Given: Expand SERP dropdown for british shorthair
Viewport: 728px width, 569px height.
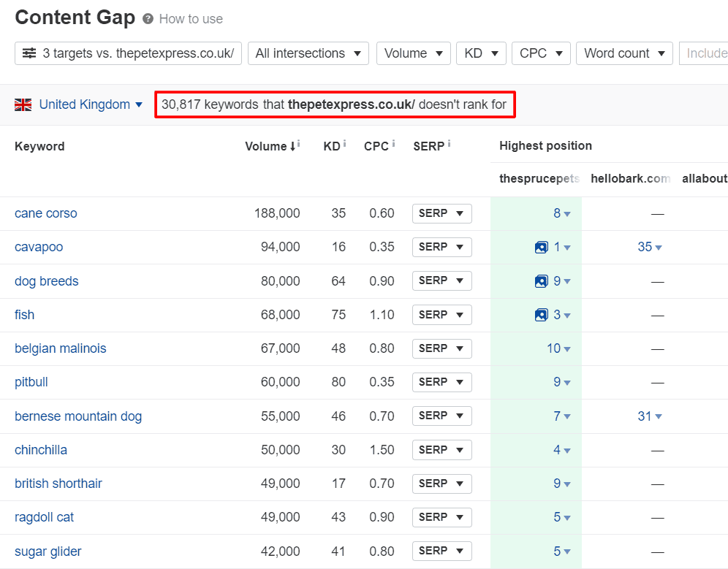Looking at the screenshot, I should (x=442, y=484).
